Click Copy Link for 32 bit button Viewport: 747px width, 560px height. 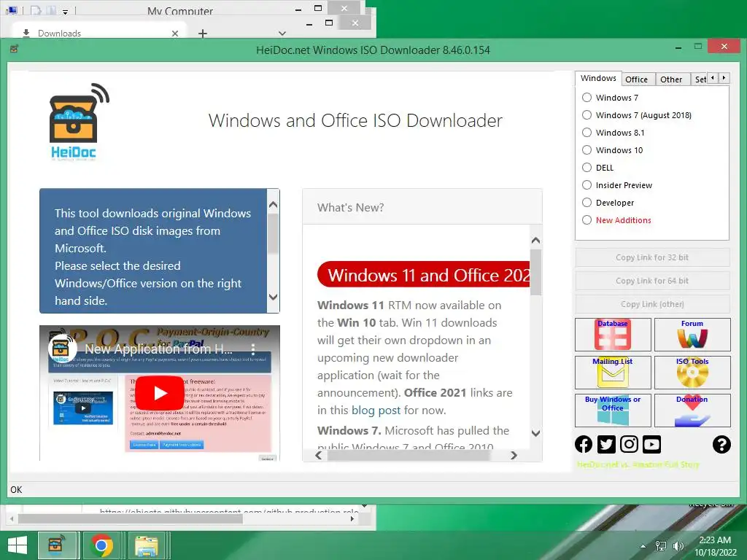point(652,257)
